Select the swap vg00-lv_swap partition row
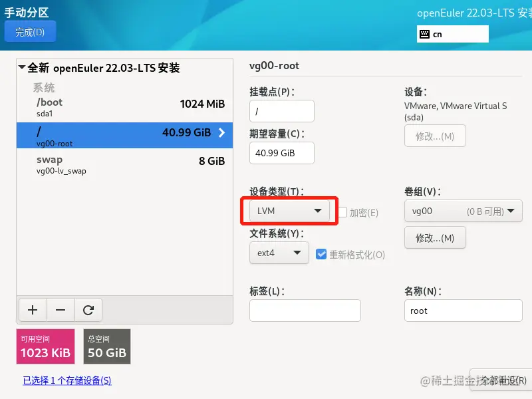The width and height of the screenshot is (532, 399). click(x=124, y=164)
